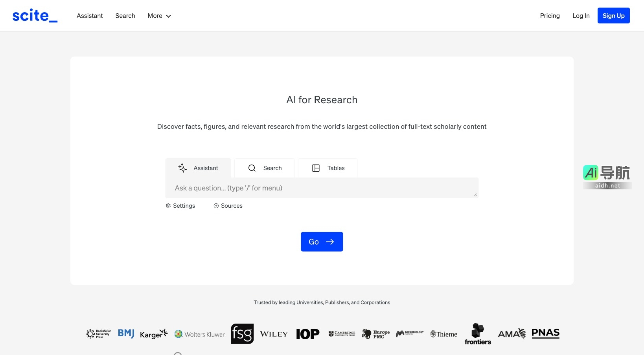Click the PNAS logo
The width and height of the screenshot is (644, 355).
coord(545,333)
